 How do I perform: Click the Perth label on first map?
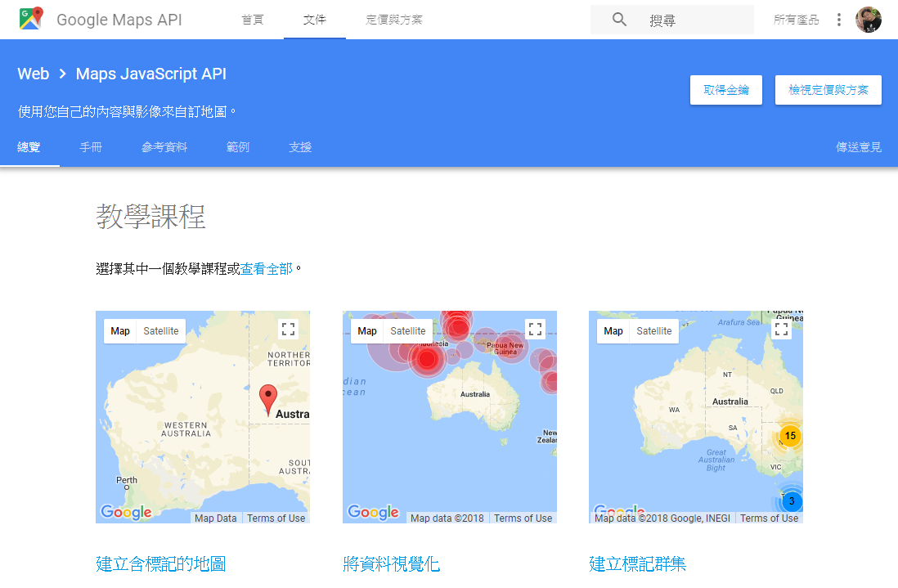click(x=127, y=480)
